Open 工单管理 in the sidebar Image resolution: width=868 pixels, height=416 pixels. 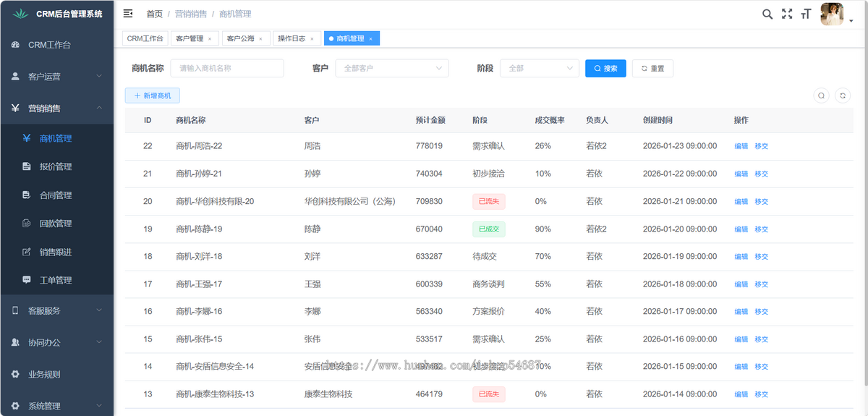tap(56, 280)
